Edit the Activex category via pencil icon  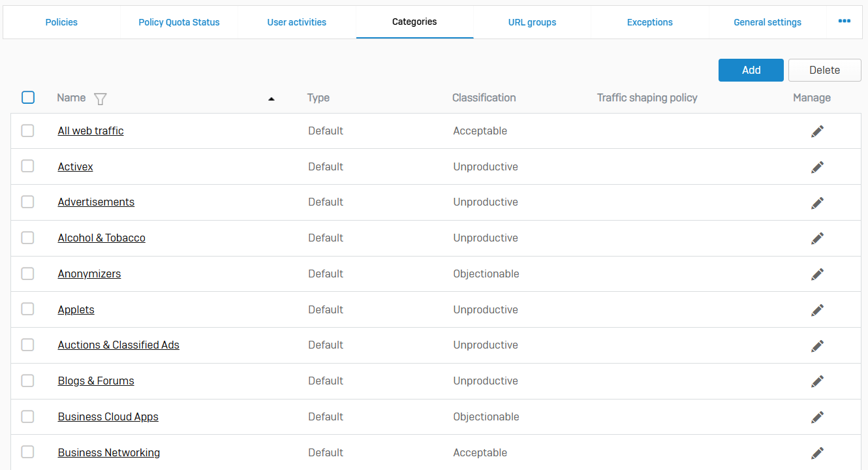pyautogui.click(x=817, y=167)
